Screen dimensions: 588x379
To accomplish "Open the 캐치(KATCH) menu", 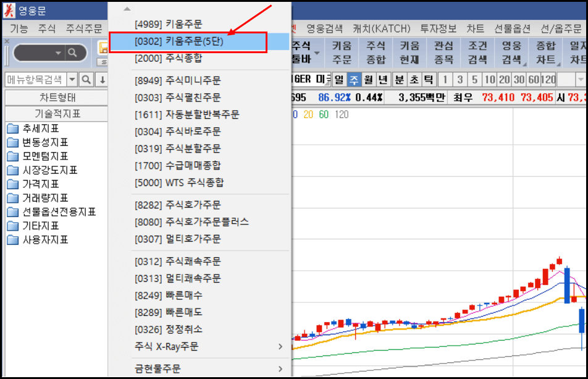I will coord(381,28).
